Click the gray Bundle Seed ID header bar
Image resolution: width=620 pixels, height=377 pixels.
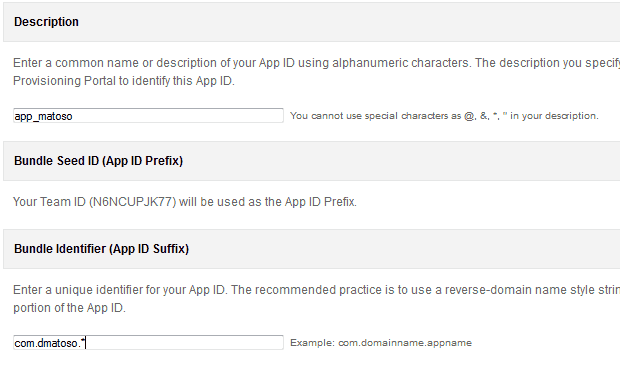pyautogui.click(x=312, y=161)
